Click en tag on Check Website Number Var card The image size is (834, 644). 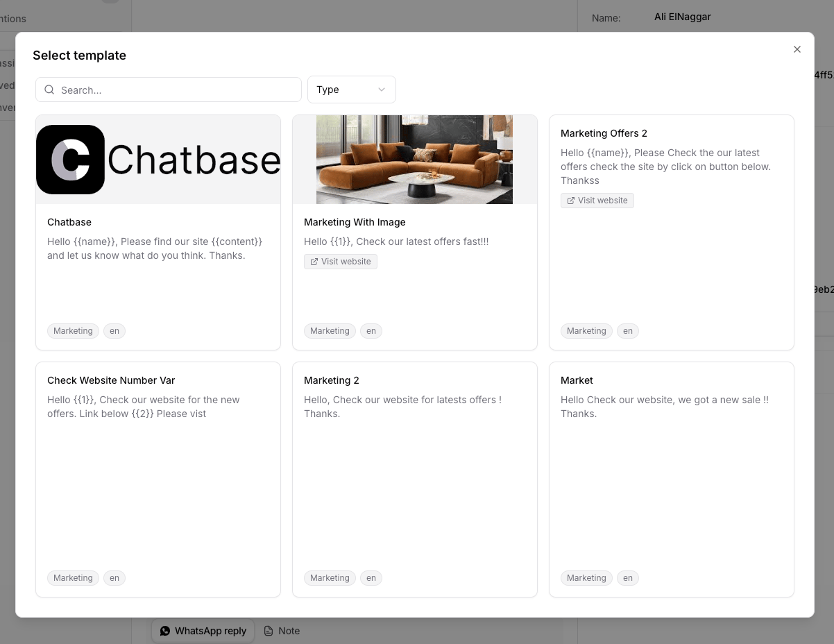coord(114,578)
